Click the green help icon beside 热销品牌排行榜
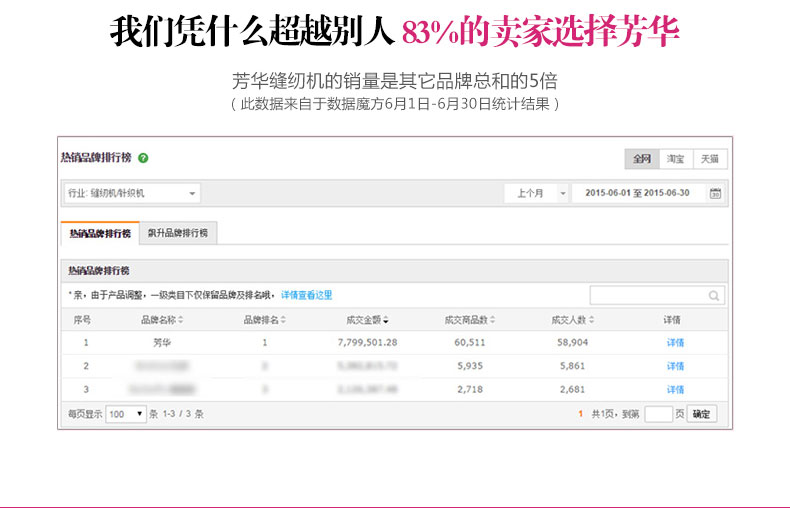 (x=143, y=158)
